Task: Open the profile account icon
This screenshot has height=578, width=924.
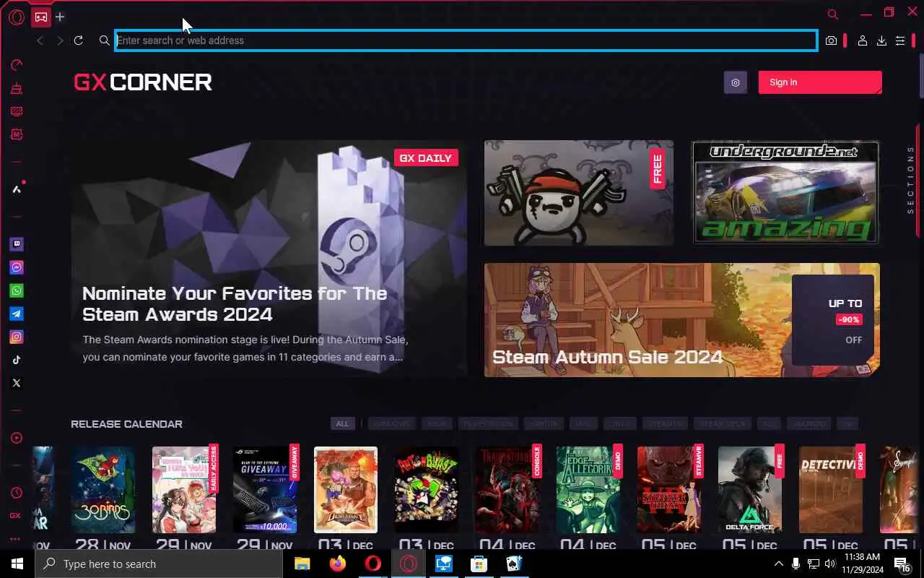Action: [862, 41]
